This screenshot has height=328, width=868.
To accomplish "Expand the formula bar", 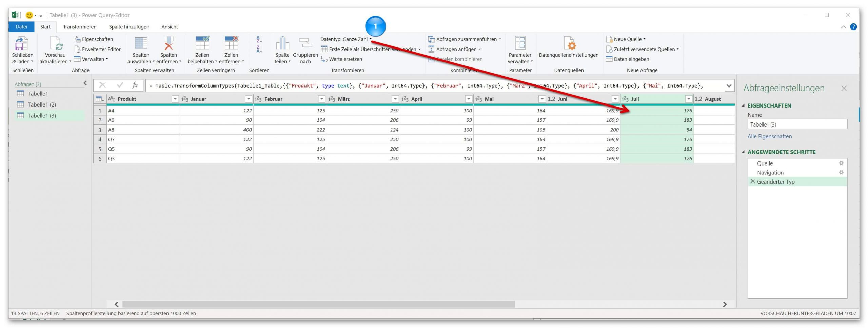I will (729, 85).
